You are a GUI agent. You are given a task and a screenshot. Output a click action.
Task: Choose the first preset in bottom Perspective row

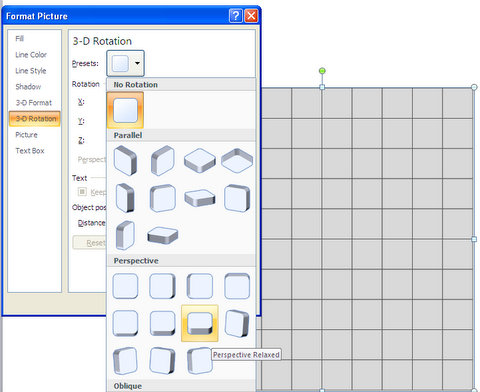[x=125, y=361]
